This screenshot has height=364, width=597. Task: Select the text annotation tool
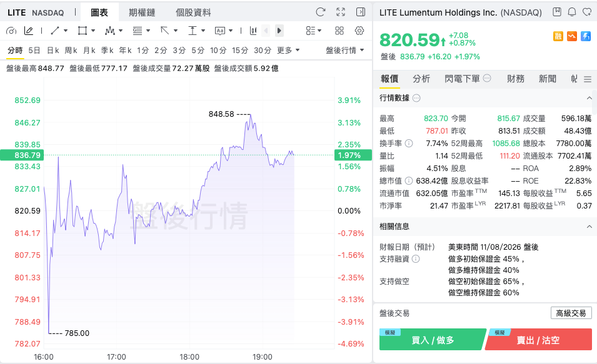pyautogui.click(x=220, y=31)
